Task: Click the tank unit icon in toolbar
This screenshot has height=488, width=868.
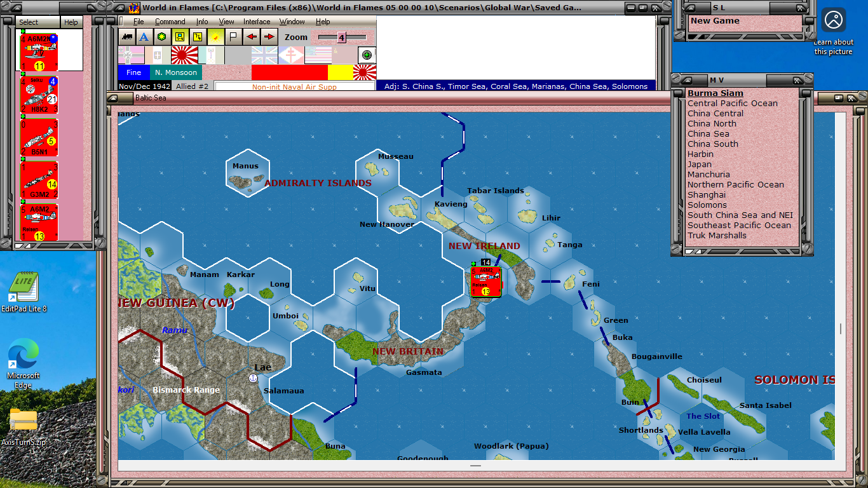Action: coord(126,37)
